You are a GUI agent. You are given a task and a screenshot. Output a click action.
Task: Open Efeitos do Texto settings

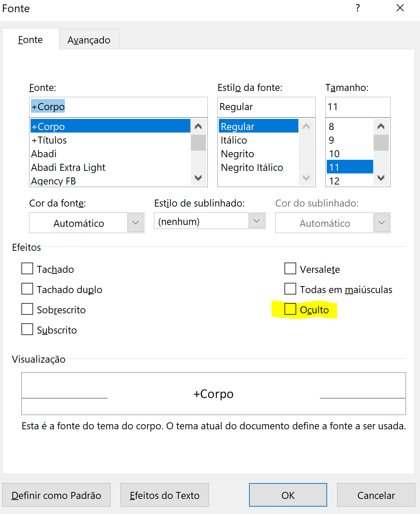[x=164, y=495]
